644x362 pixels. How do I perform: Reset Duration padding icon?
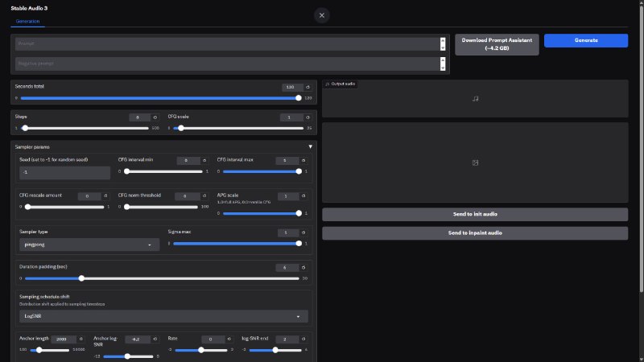point(303,268)
